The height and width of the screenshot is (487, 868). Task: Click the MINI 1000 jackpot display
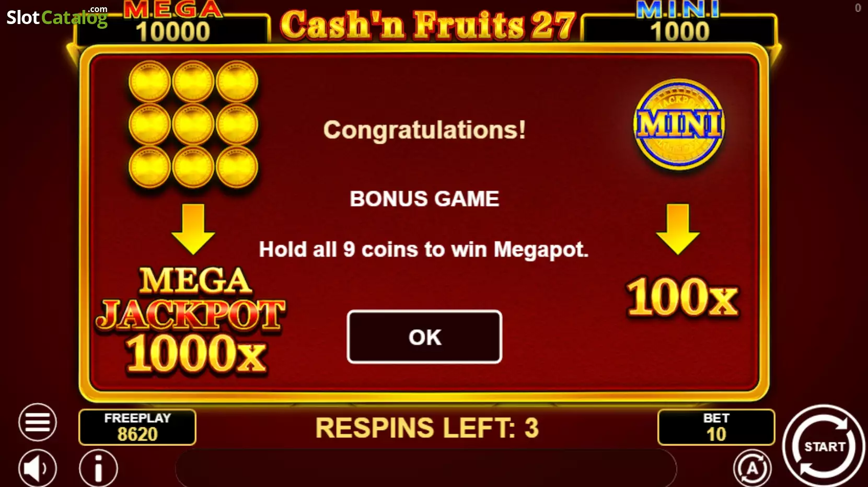pyautogui.click(x=679, y=24)
